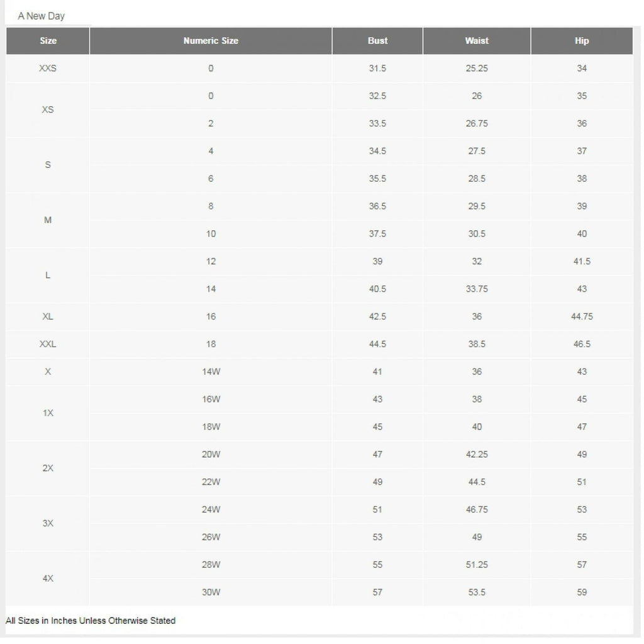Click hip value 59 cell

click(582, 592)
